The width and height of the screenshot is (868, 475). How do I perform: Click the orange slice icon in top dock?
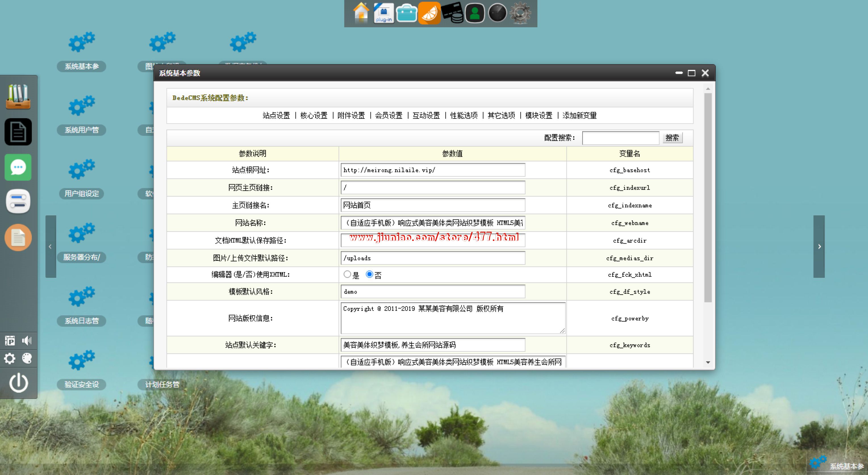tap(429, 13)
